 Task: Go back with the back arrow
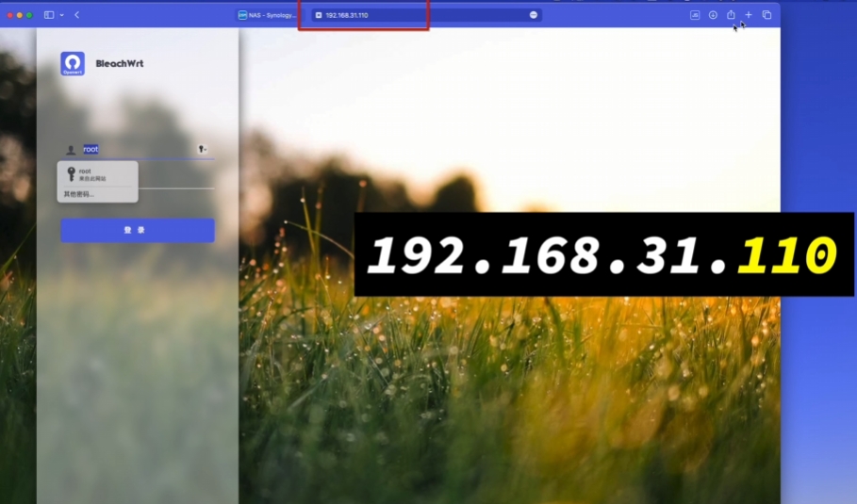tap(76, 15)
